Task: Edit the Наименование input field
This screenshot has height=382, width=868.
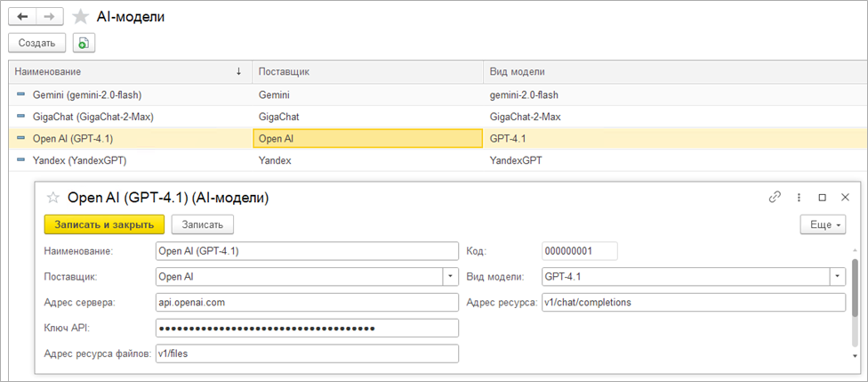Action: 307,251
